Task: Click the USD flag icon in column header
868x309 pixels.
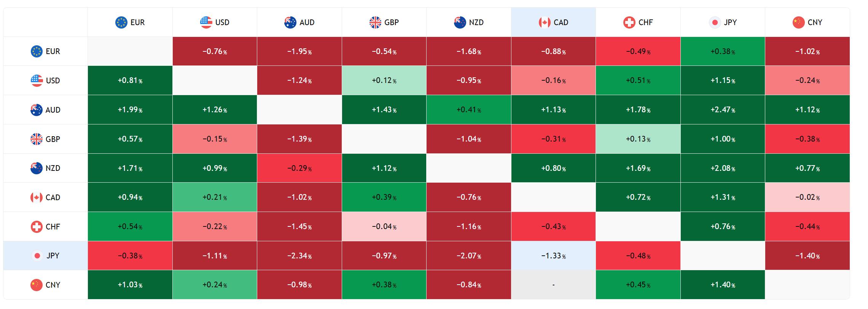Action: 206,22
